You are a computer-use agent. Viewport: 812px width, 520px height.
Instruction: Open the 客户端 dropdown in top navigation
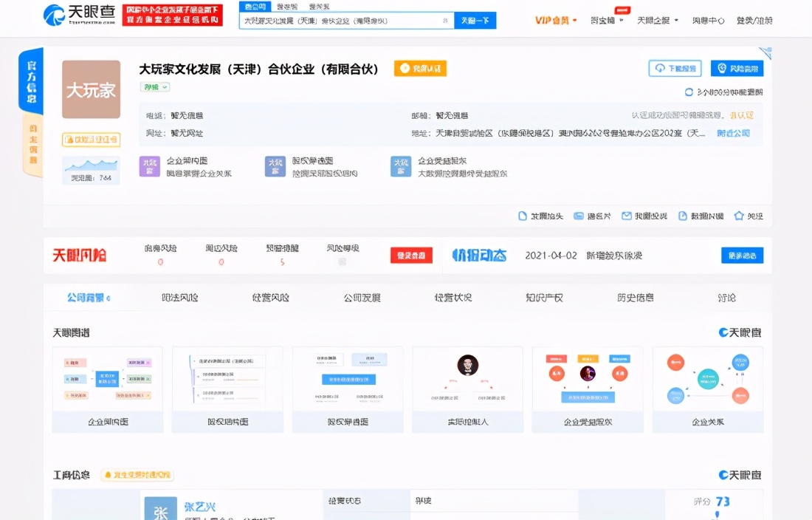click(x=605, y=20)
